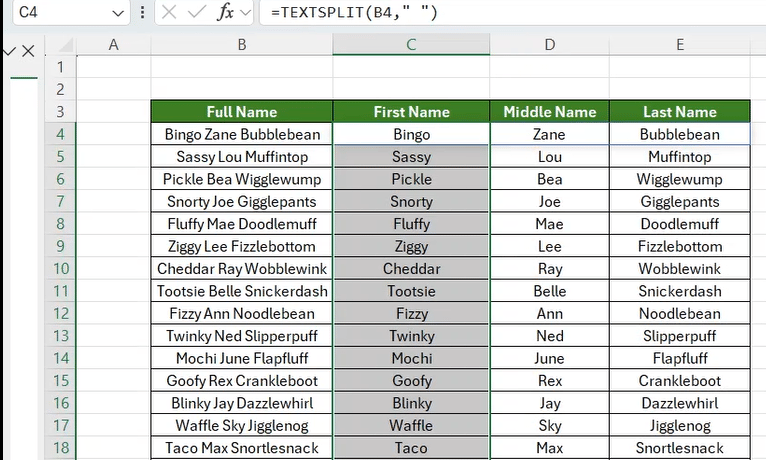The image size is (766, 460).
Task: Click the Full Name header cell
Action: point(242,112)
